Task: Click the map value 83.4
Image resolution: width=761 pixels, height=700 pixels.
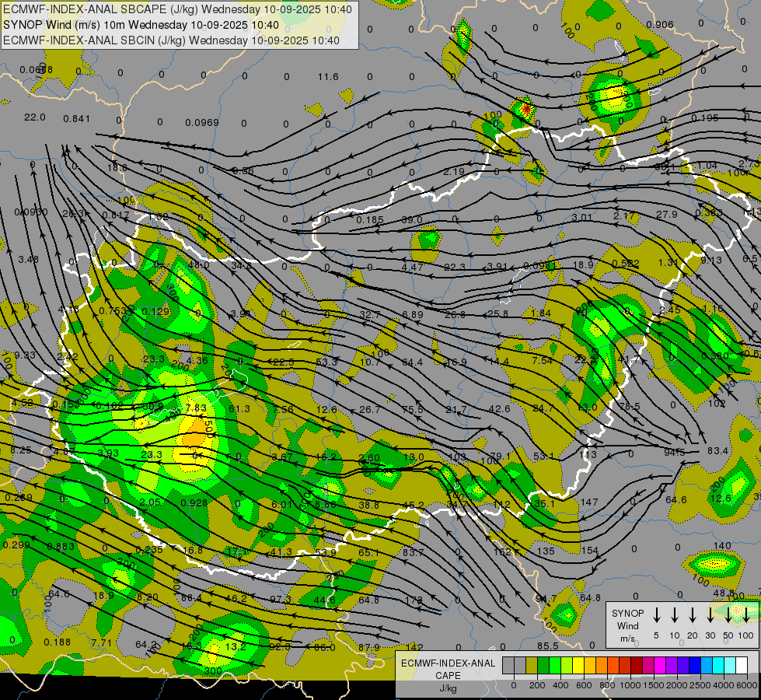Action: 717,451
